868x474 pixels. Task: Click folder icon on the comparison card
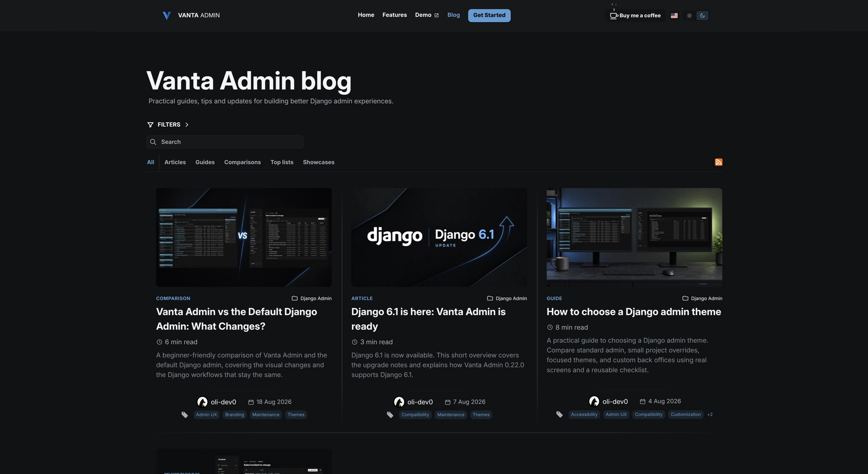pos(295,298)
